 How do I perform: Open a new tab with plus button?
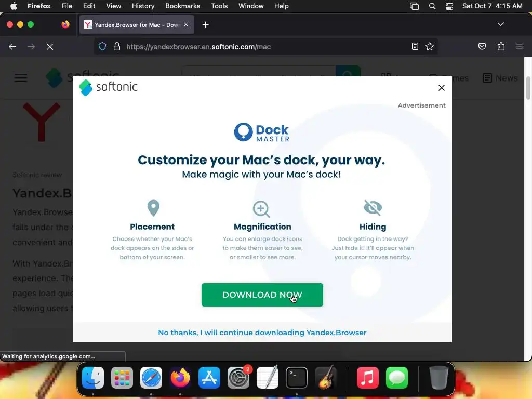205,25
